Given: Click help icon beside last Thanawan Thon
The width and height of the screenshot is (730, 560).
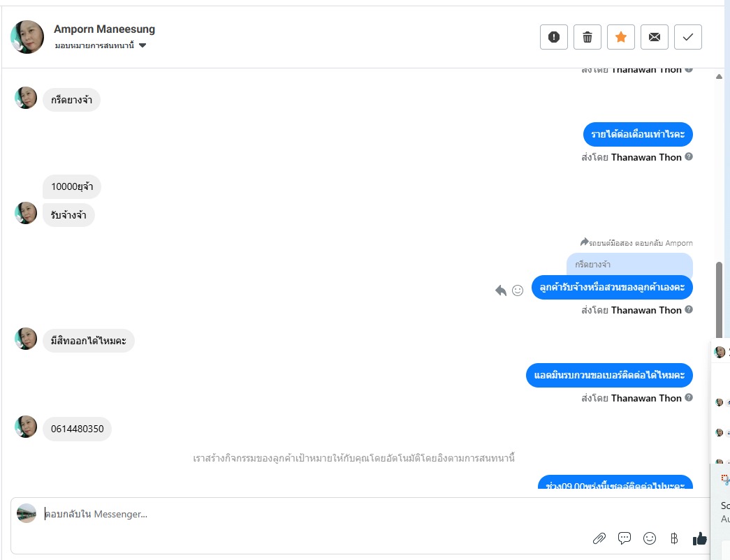Looking at the screenshot, I should 689,397.
